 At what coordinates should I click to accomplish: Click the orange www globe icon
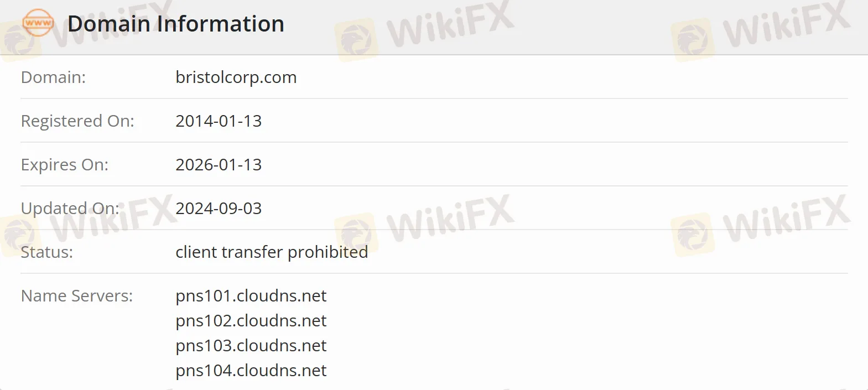tap(38, 23)
